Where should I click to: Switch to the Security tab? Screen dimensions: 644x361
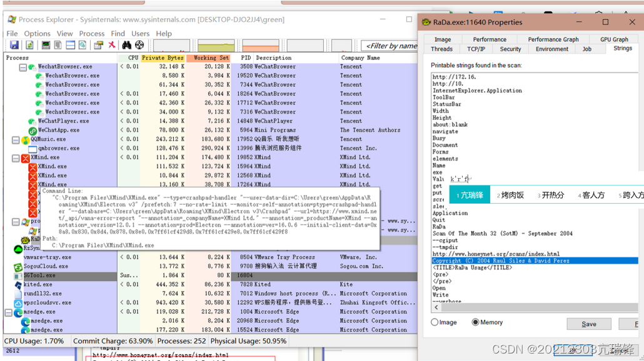click(511, 49)
